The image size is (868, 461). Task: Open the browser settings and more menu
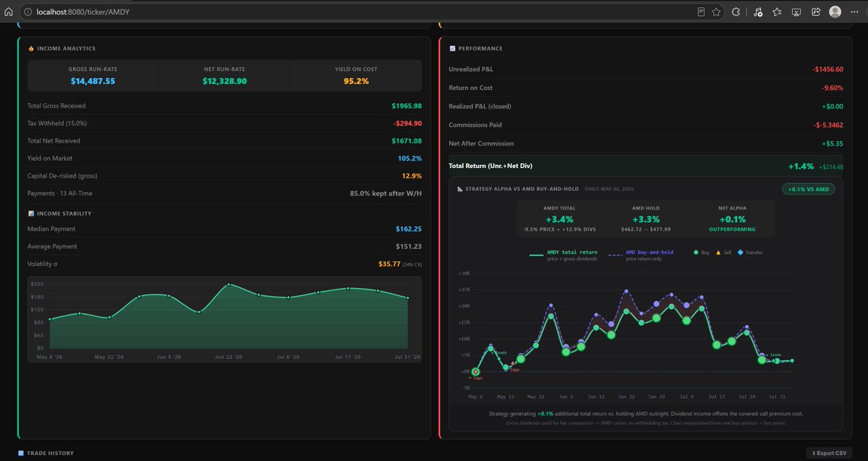coord(856,12)
